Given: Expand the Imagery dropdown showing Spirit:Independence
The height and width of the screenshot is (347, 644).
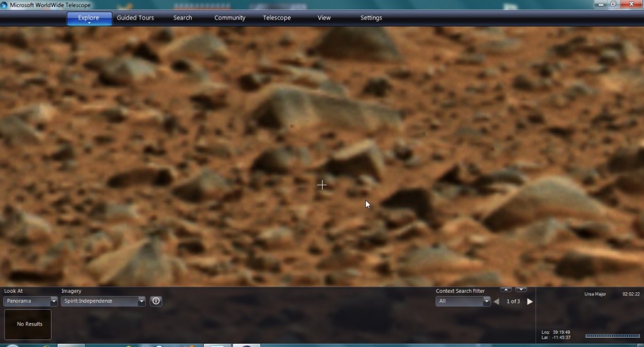Looking at the screenshot, I should 141,302.
